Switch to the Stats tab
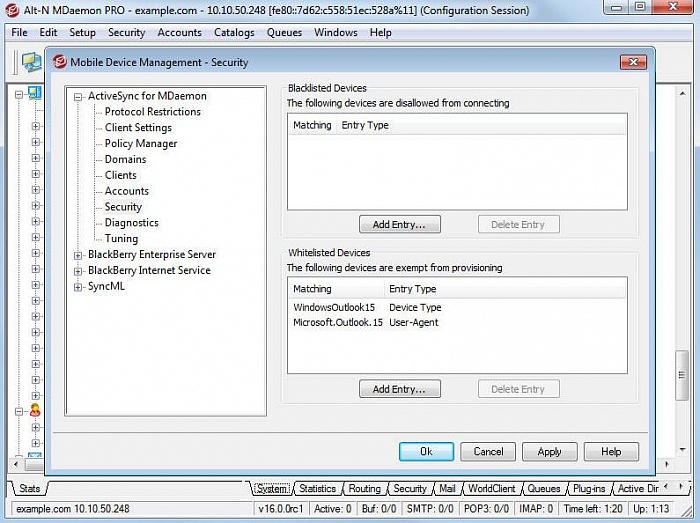 [29, 489]
